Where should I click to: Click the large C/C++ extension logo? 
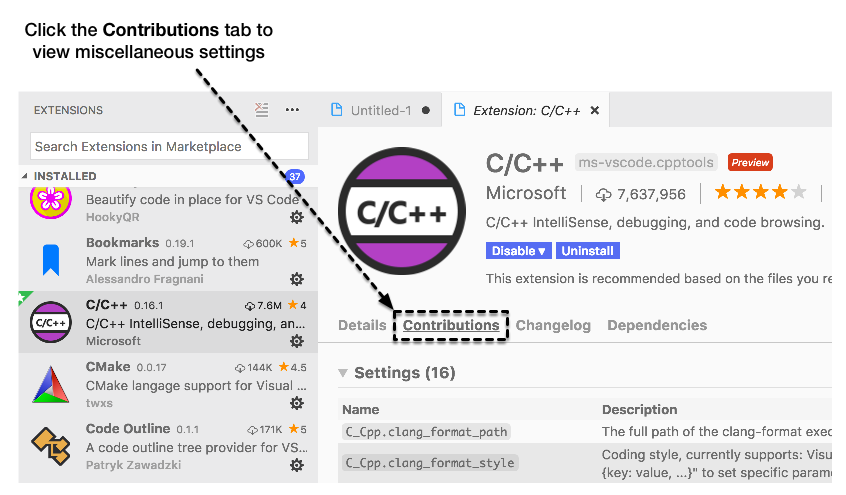401,211
